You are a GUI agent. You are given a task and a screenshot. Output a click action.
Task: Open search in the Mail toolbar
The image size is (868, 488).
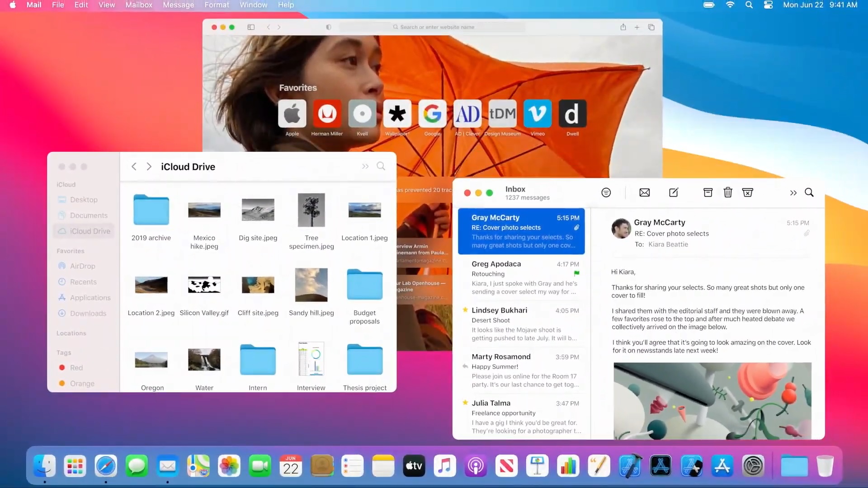pos(809,192)
